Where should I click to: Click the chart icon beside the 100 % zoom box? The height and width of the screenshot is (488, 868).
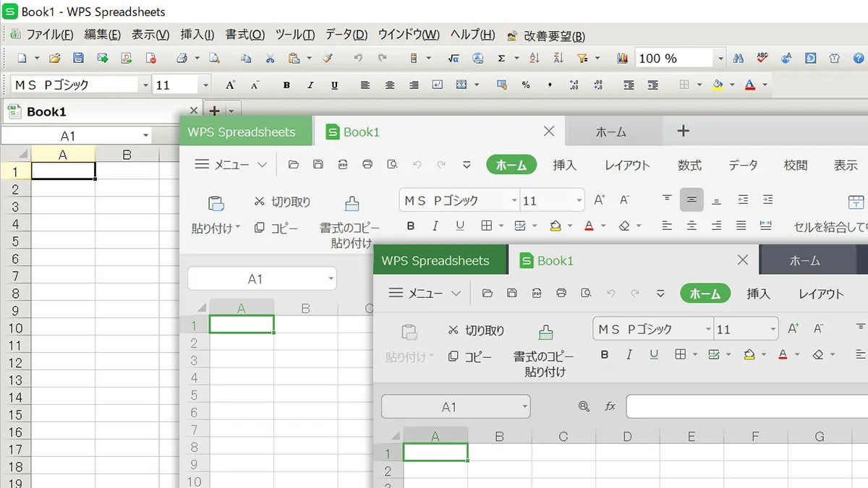(624, 59)
